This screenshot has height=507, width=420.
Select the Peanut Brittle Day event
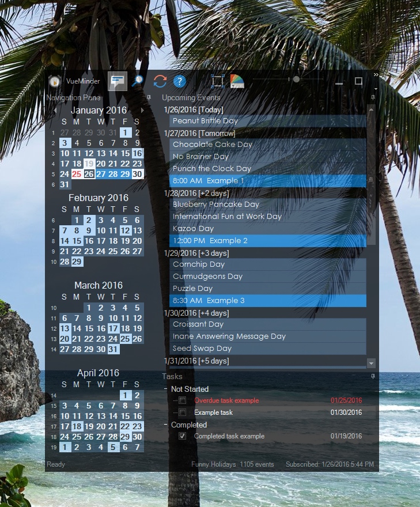point(268,121)
